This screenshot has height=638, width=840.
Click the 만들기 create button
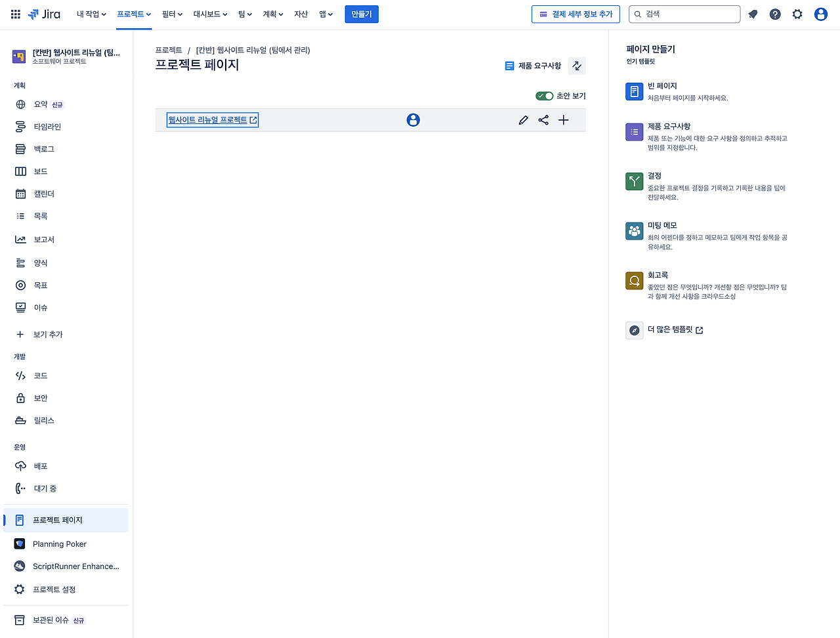coord(362,14)
